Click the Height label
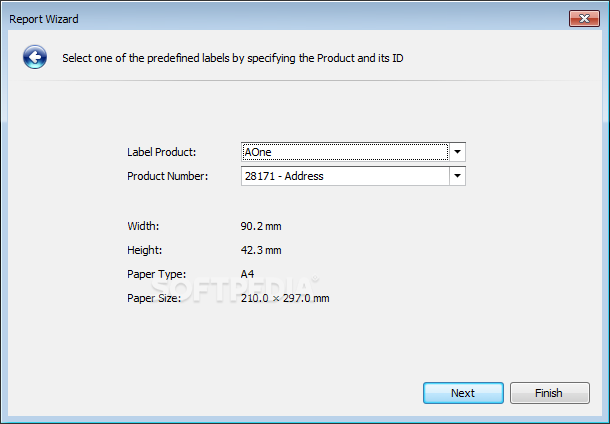This screenshot has width=610, height=424. [x=144, y=250]
